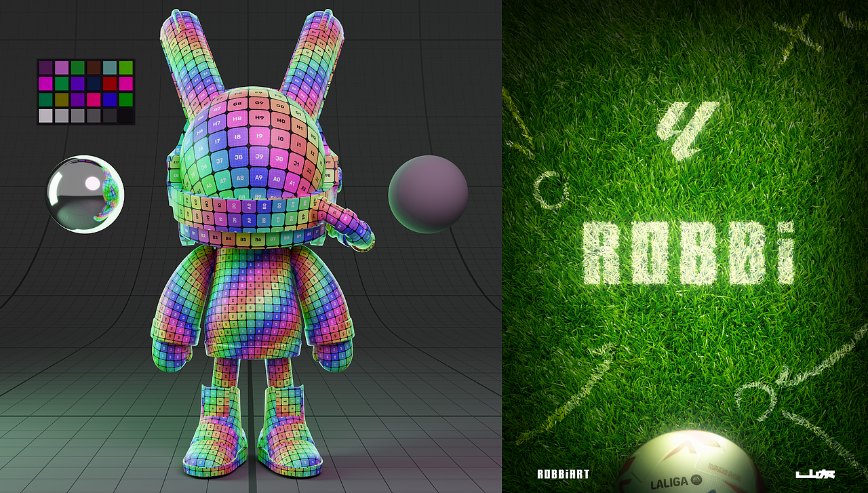Click the LALIGA football at the poster bottom
Image resolution: width=868 pixels, height=493 pixels.
tap(690, 462)
